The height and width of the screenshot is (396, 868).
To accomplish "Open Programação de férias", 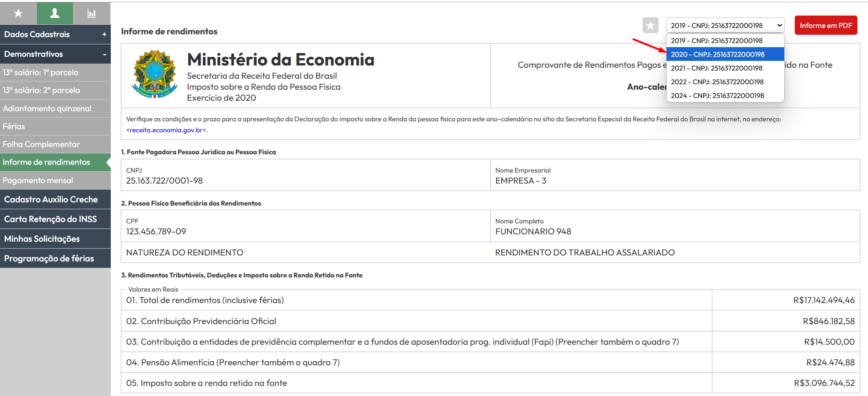I will coord(55,259).
